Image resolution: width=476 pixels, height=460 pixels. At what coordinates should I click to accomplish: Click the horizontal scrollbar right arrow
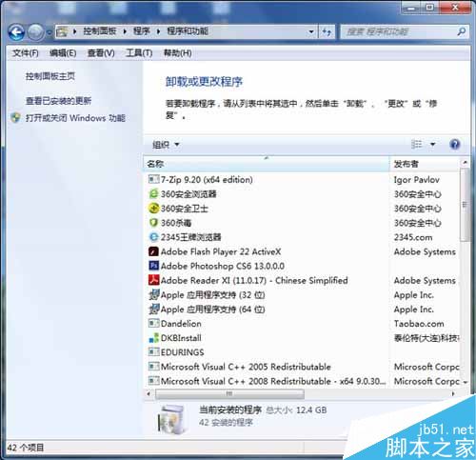click(x=453, y=394)
